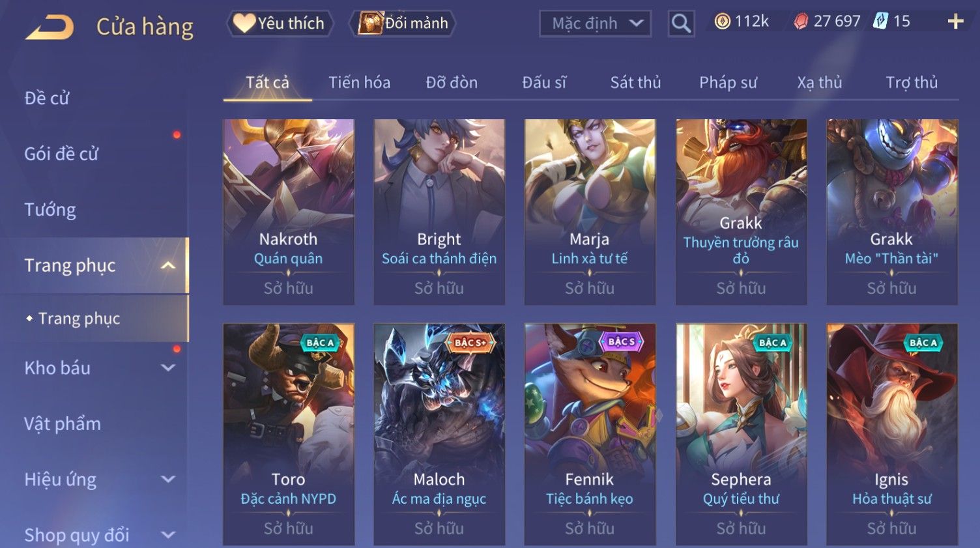The width and height of the screenshot is (980, 548).
Task: Go to Tướng in sidebar
Action: [x=50, y=210]
